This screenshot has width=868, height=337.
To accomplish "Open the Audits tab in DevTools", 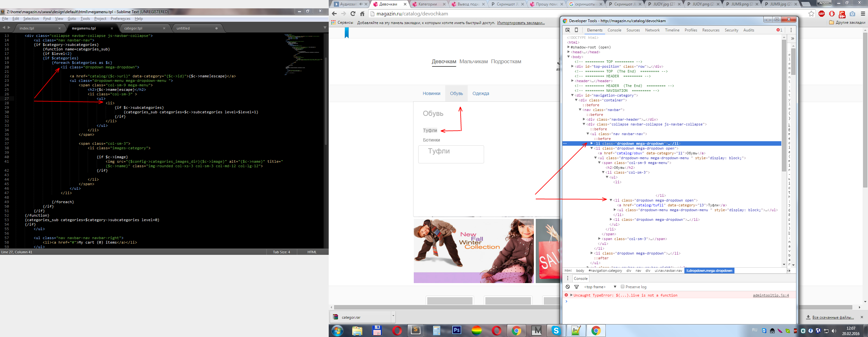I will coord(749,30).
